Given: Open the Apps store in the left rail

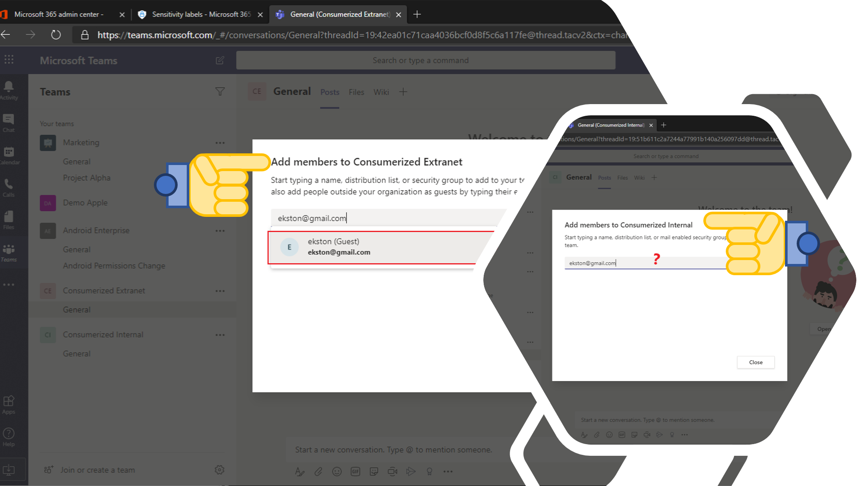Looking at the screenshot, I should 9,405.
